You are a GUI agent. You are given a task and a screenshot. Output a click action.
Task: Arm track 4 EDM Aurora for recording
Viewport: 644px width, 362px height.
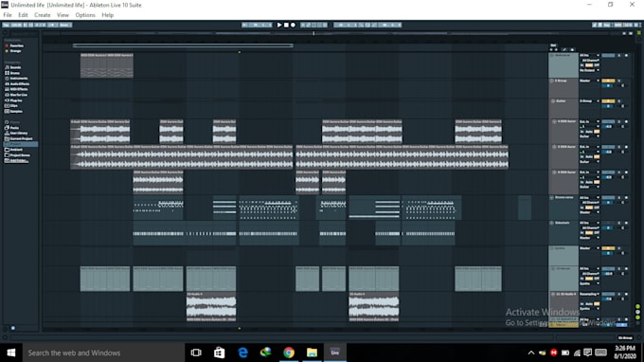pyautogui.click(x=626, y=122)
